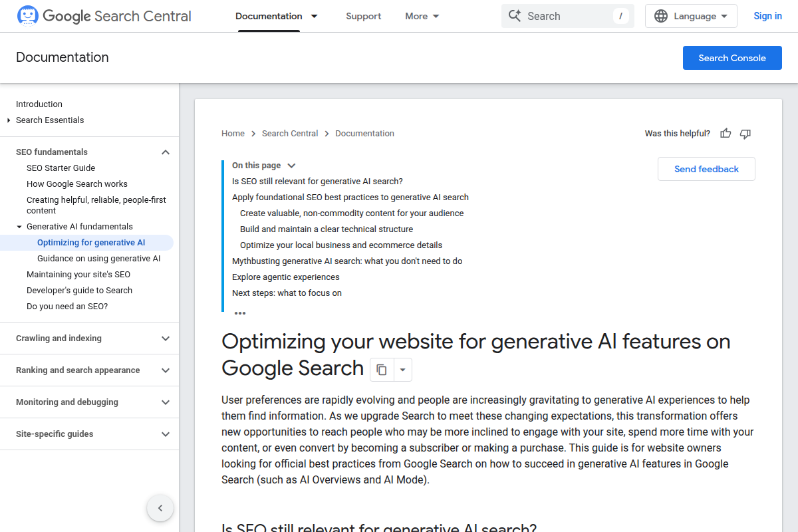The width and height of the screenshot is (798, 532).
Task: Expand Ranking and search appearance section
Action: (x=166, y=370)
